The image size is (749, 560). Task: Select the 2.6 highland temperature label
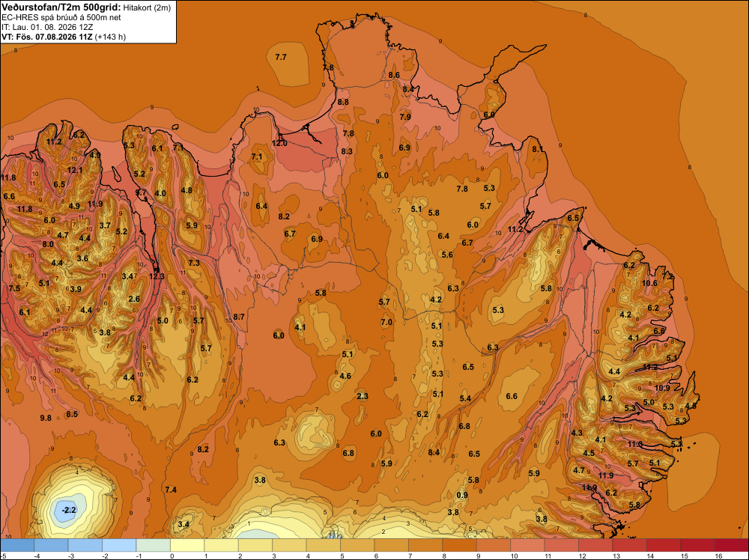coord(134,299)
